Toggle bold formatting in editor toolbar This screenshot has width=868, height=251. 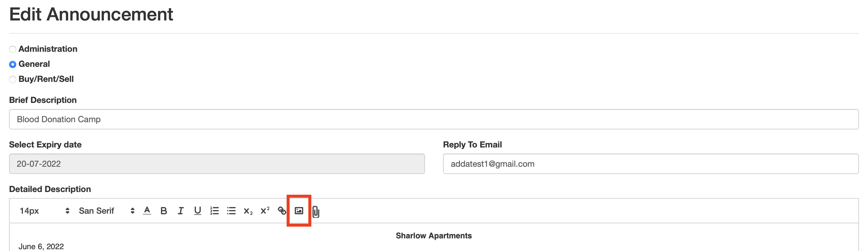[164, 211]
